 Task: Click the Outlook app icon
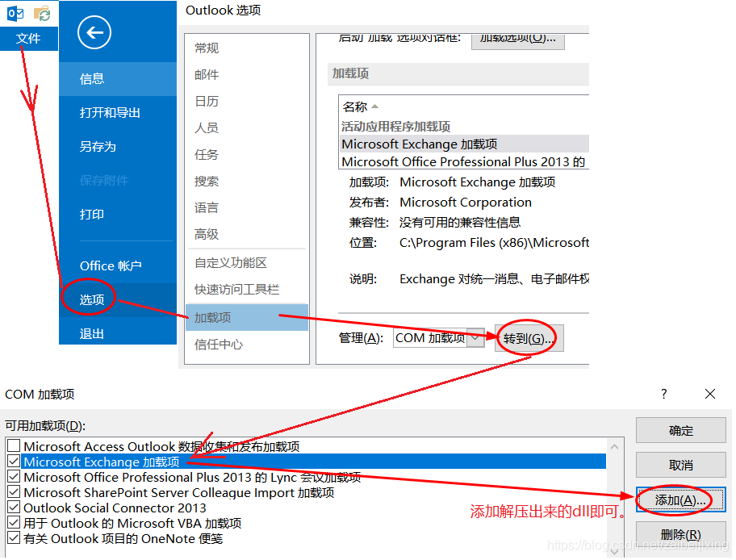tap(15, 13)
